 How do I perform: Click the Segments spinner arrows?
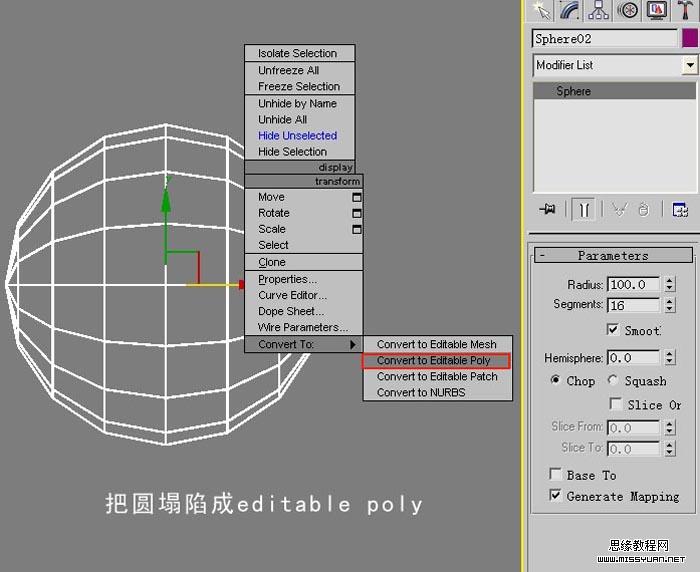click(669, 305)
